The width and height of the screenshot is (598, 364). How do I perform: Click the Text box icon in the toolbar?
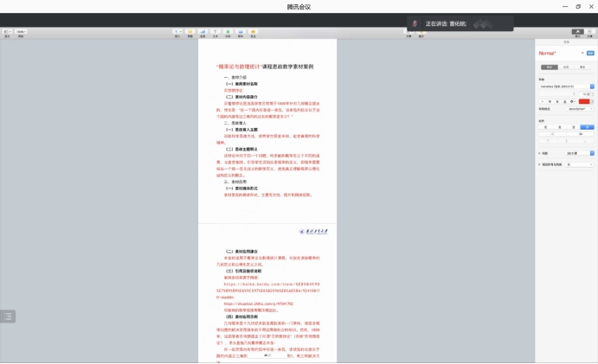click(215, 32)
